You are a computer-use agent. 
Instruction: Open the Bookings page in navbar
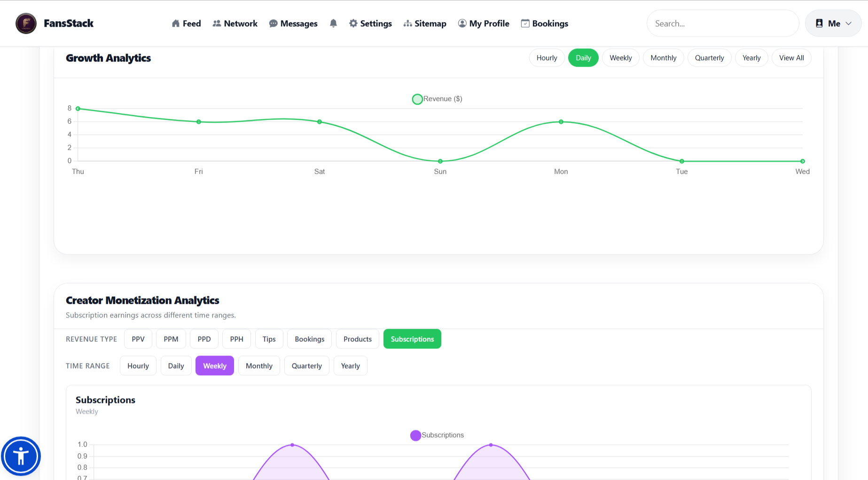pos(545,23)
